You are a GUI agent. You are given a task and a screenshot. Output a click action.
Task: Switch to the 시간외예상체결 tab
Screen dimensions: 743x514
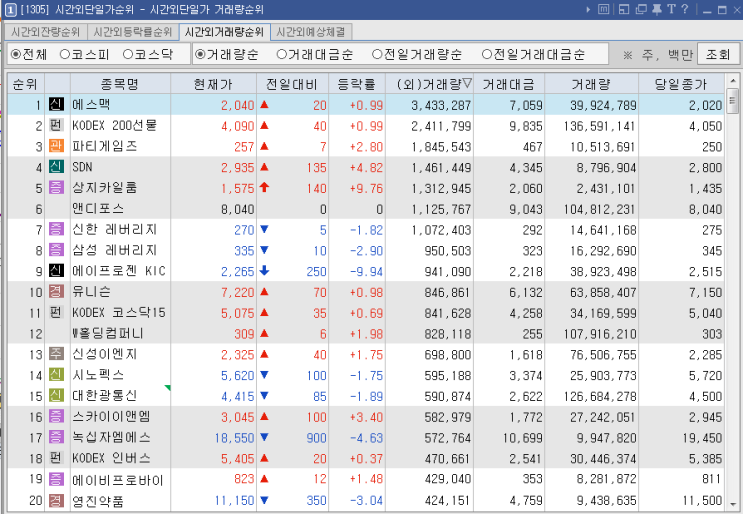pos(311,32)
